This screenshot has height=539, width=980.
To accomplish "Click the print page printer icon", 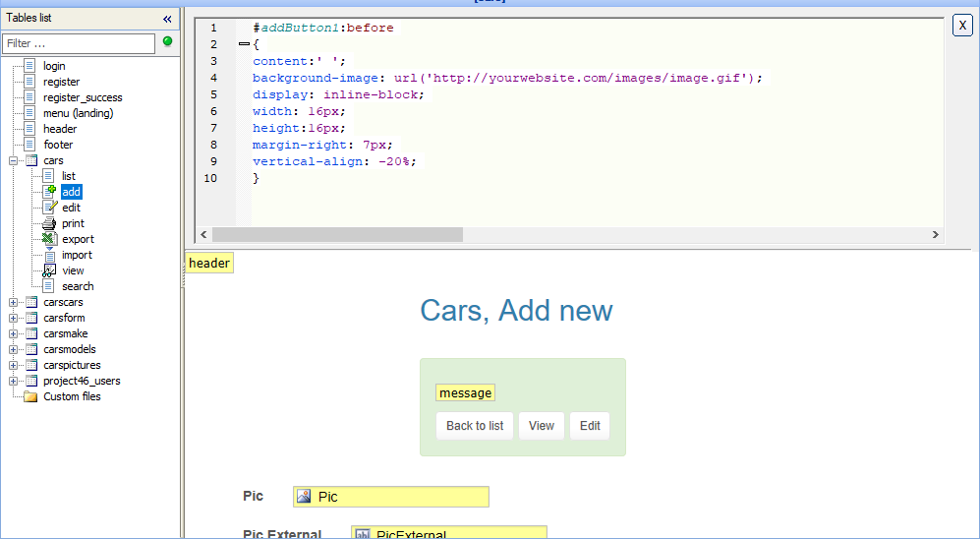I will 49,223.
